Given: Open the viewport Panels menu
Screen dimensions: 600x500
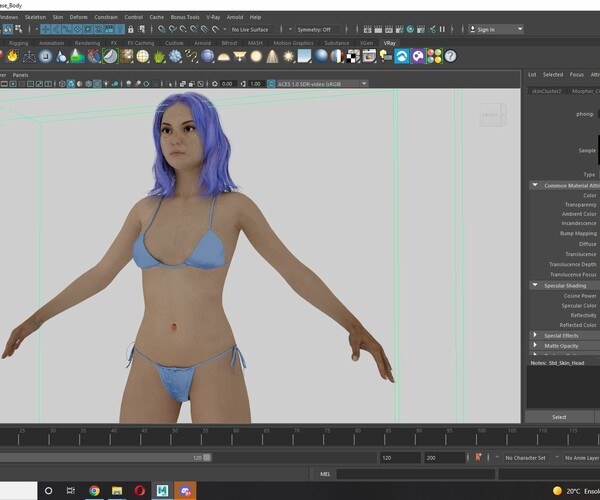Looking at the screenshot, I should [20, 75].
